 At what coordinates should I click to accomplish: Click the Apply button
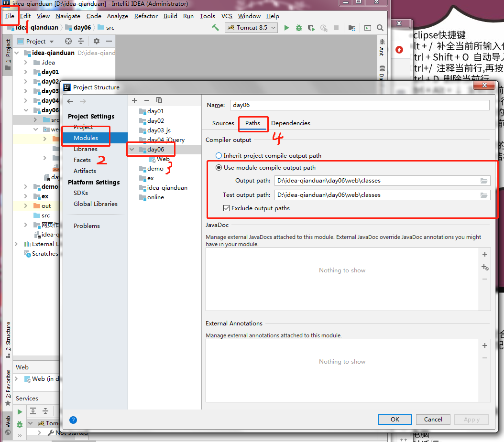pyautogui.click(x=471, y=420)
